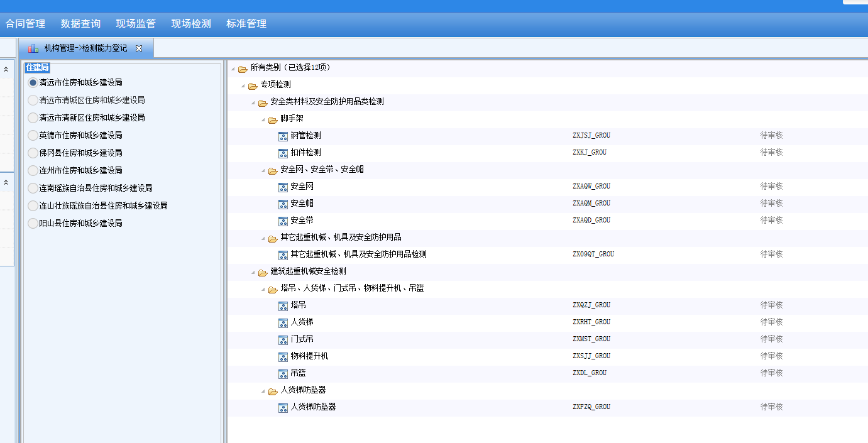Open the 数据查询 menu
Screen dimensions: 868x443
click(80, 24)
